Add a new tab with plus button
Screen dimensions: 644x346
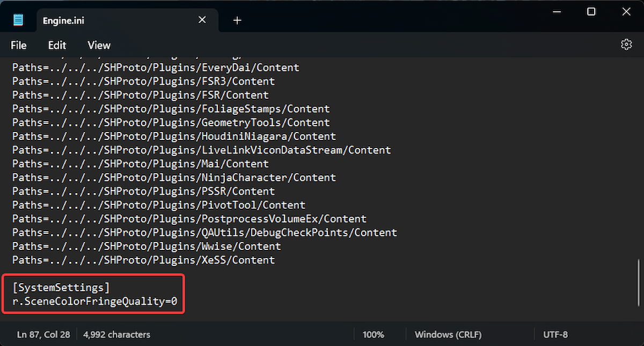pos(237,20)
